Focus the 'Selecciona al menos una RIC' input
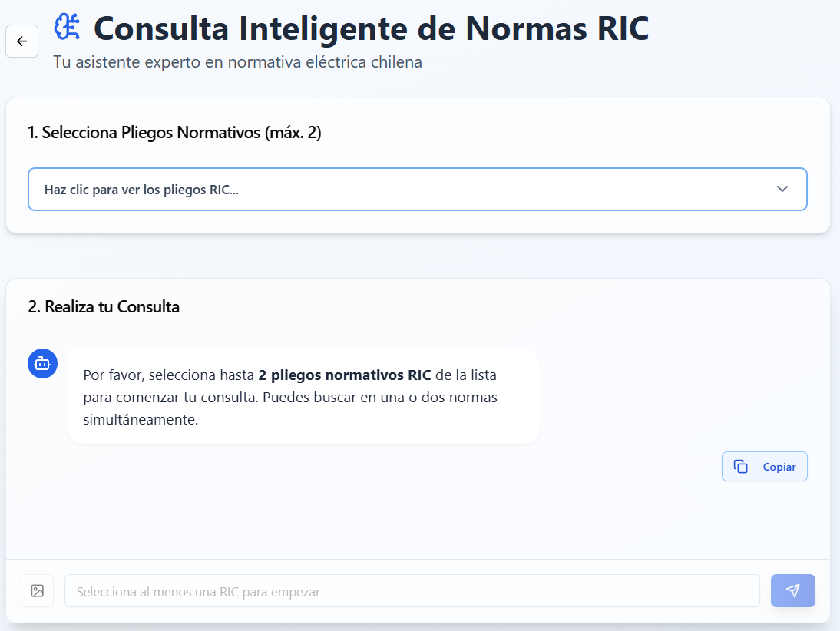The height and width of the screenshot is (631, 840). coord(412,591)
